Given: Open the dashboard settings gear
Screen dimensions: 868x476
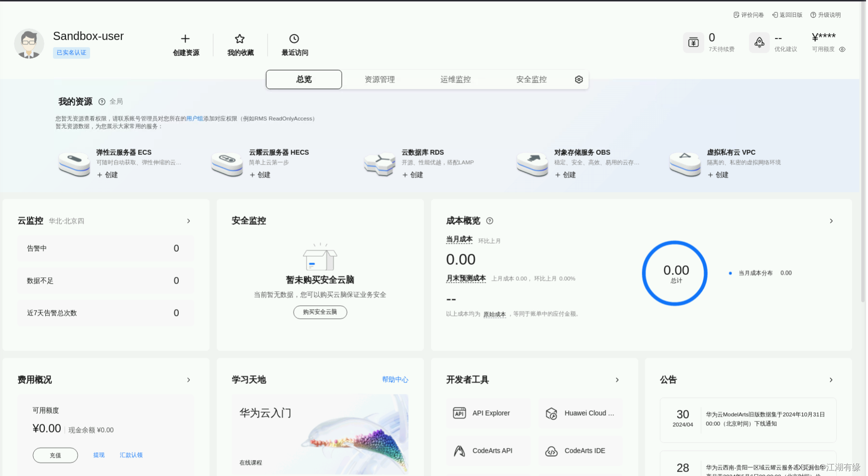Looking at the screenshot, I should point(578,79).
